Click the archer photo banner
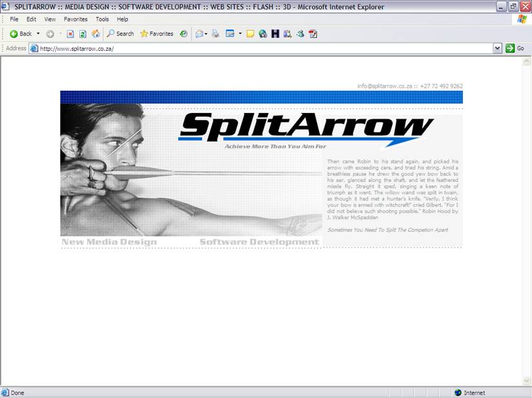Image resolution: width=532 pixels, height=398 pixels. tap(191, 170)
